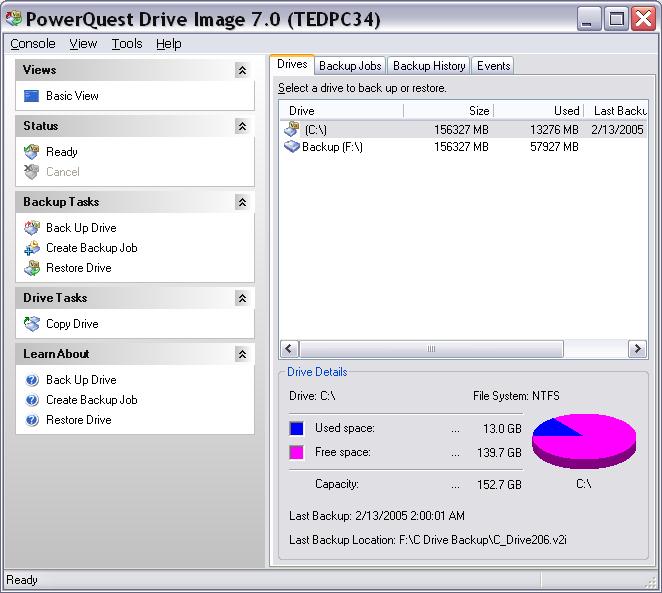662x593 pixels.
Task: Click Create Backup Job under Backup Tasks
Action: click(92, 248)
